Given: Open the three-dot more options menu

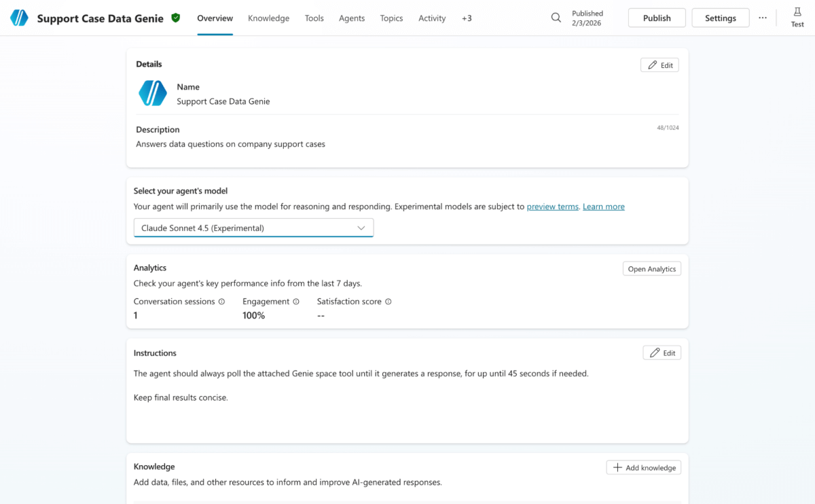Looking at the screenshot, I should click(763, 18).
